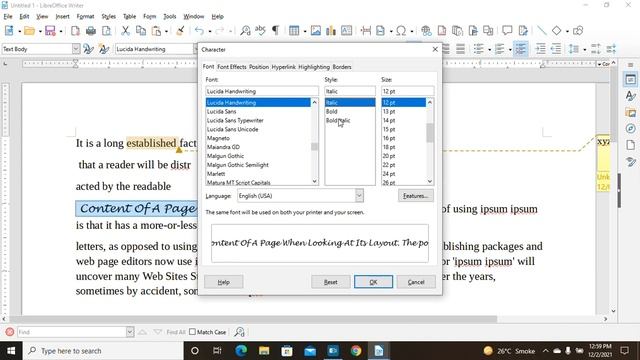Expand the Save options dropdown arrow
This screenshot has height=360, width=640.
pos(60,31)
